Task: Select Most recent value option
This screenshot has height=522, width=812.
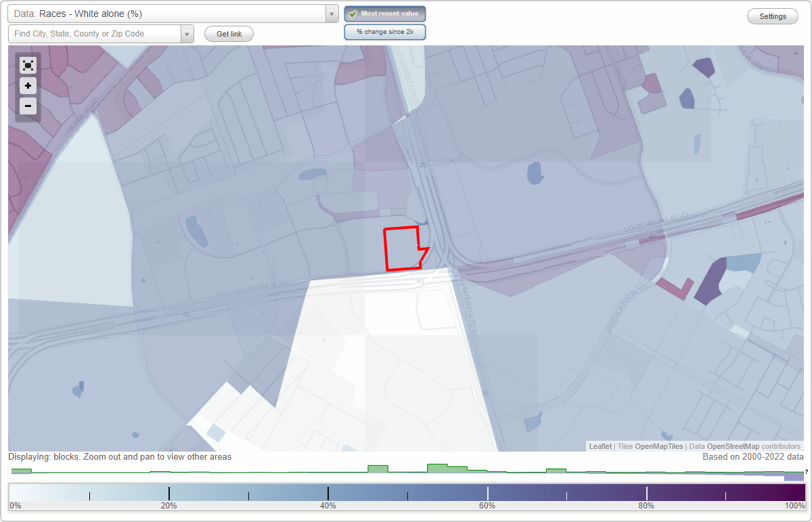Action: pyautogui.click(x=385, y=14)
